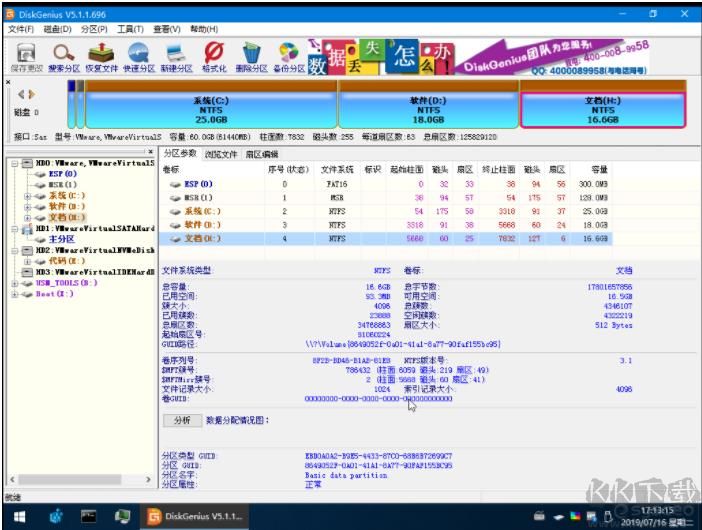Select 主分区 under HD1 in the tree
This screenshot has height=530, width=702.
coord(61,239)
